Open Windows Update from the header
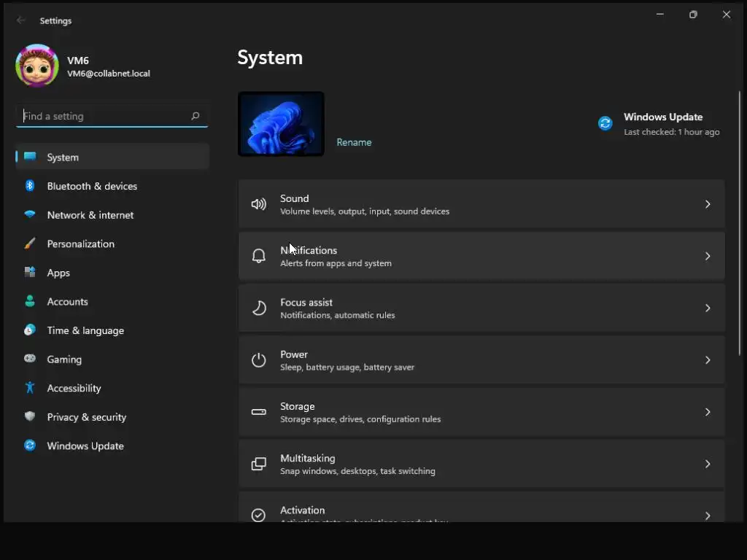747x560 pixels. [662, 117]
